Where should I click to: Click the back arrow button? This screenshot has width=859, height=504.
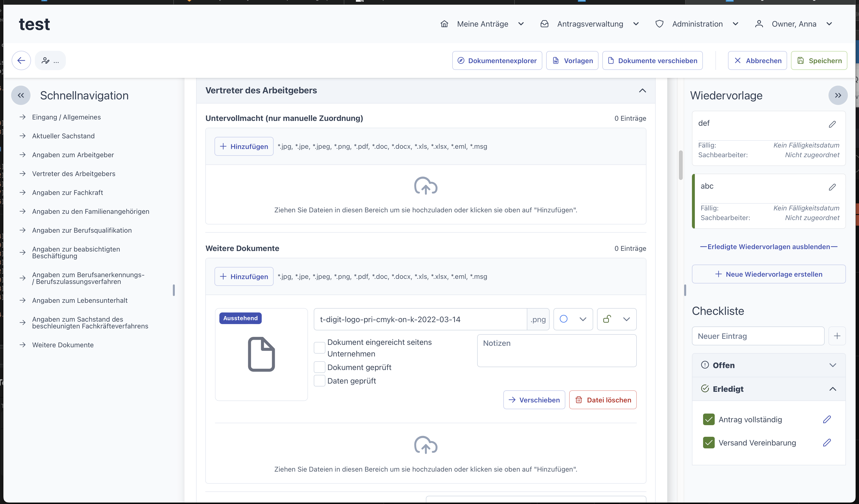point(21,61)
